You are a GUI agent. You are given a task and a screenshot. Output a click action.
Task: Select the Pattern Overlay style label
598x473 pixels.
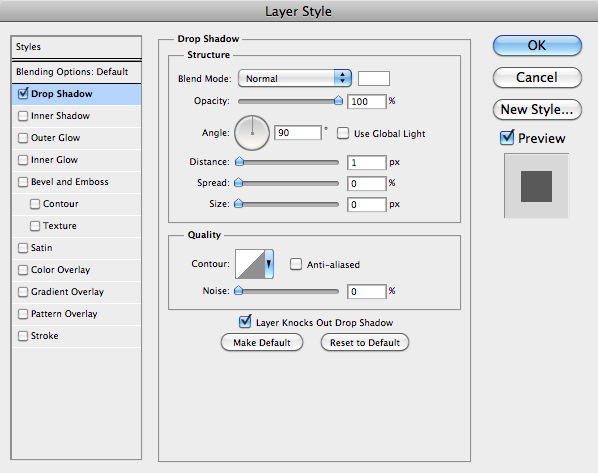64,314
